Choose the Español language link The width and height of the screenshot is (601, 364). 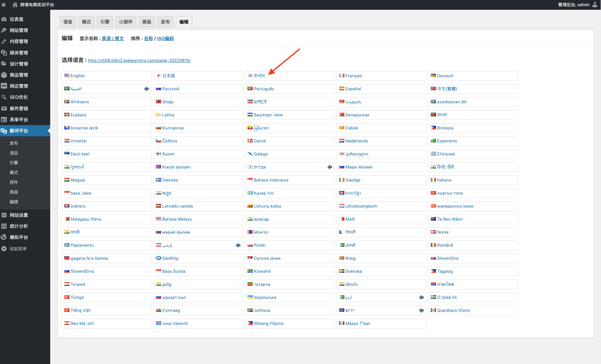point(353,89)
